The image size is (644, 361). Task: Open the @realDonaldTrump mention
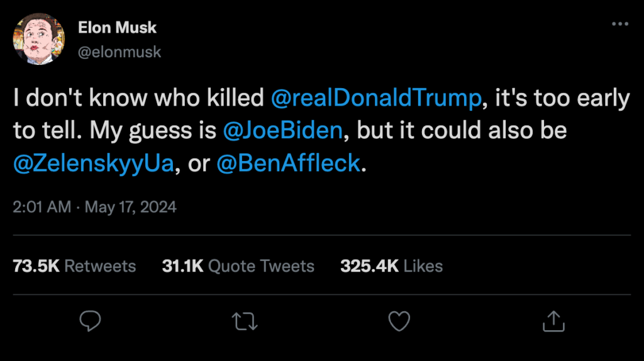[x=376, y=97]
